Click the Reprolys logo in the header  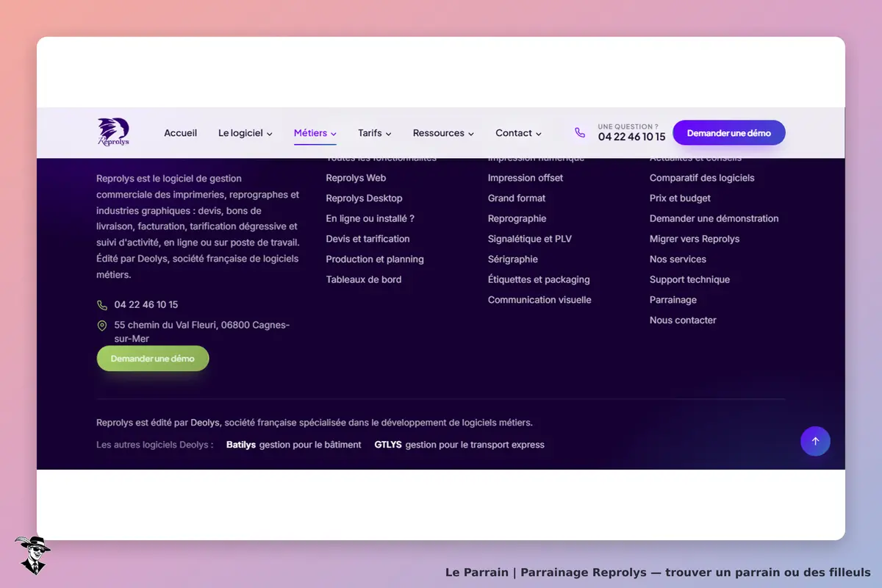113,132
